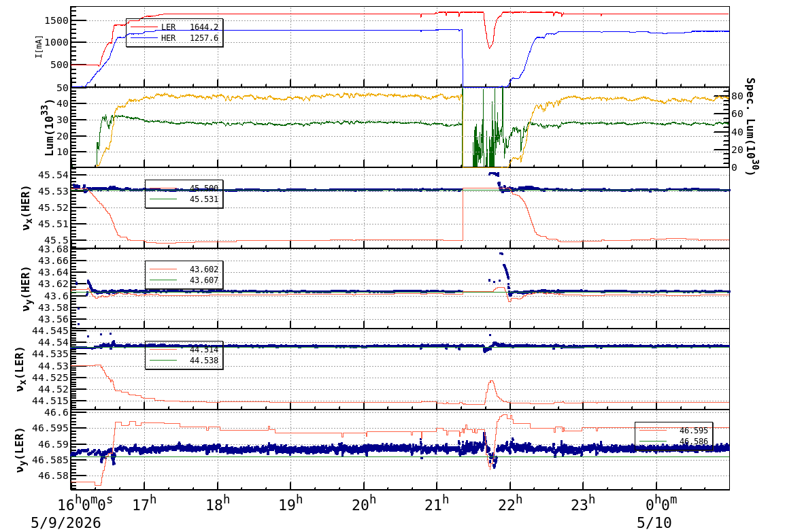This screenshot has width=785, height=532.
Task: Select the 46.59 tick label
Action: (x=54, y=444)
